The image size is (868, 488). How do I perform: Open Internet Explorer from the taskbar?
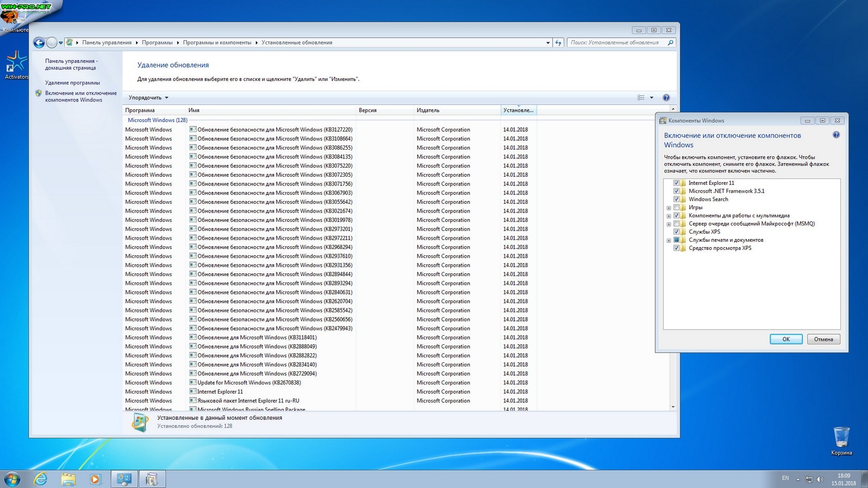(41, 479)
